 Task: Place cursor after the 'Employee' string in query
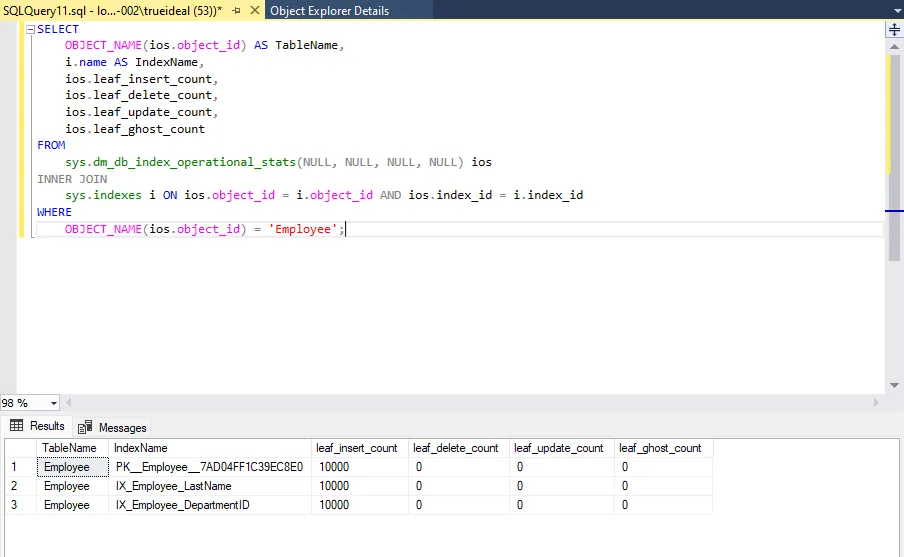tap(336, 230)
